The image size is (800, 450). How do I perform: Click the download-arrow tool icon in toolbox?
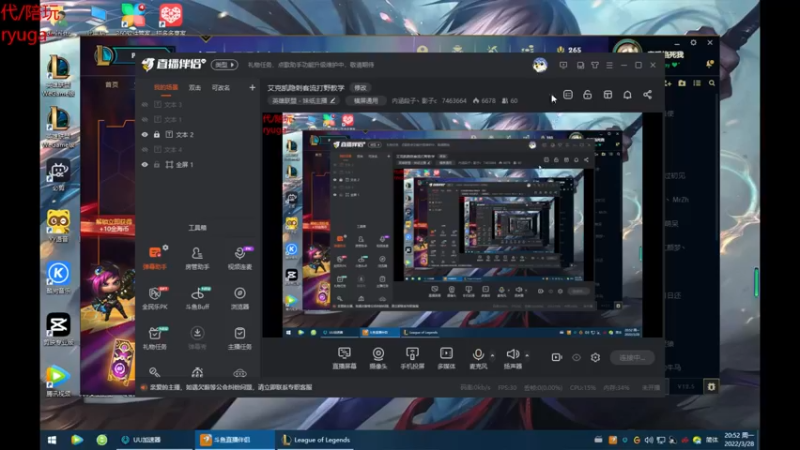point(197,333)
